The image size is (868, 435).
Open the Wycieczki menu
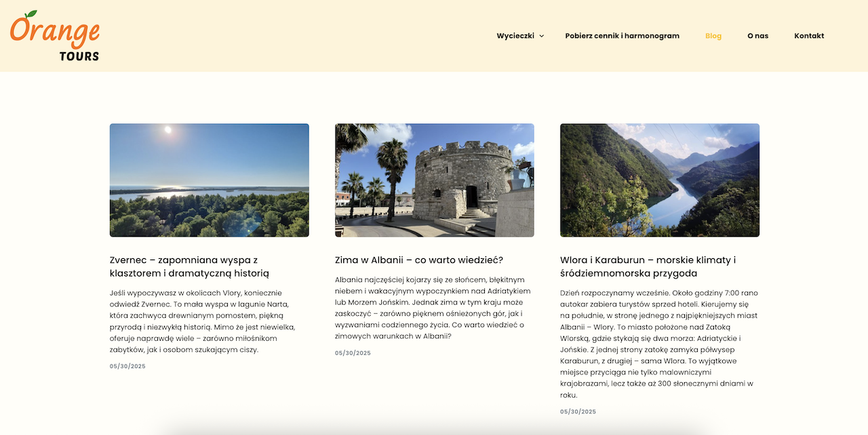(x=515, y=36)
